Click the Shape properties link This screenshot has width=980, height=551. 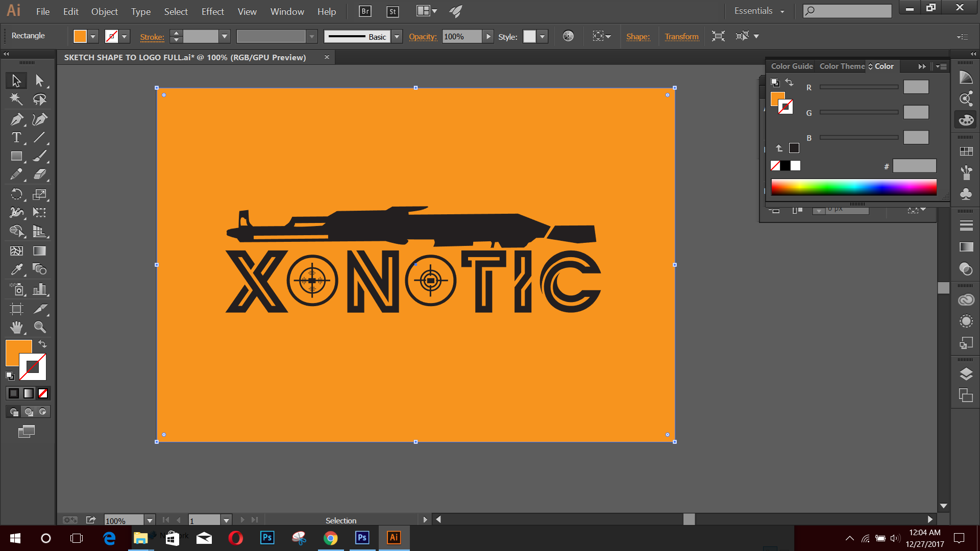click(x=638, y=37)
